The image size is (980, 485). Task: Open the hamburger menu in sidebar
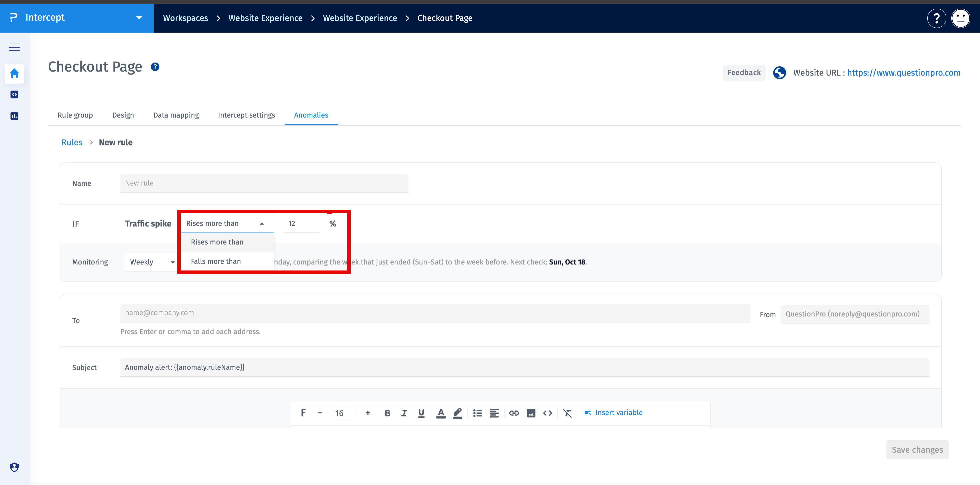coord(14,47)
